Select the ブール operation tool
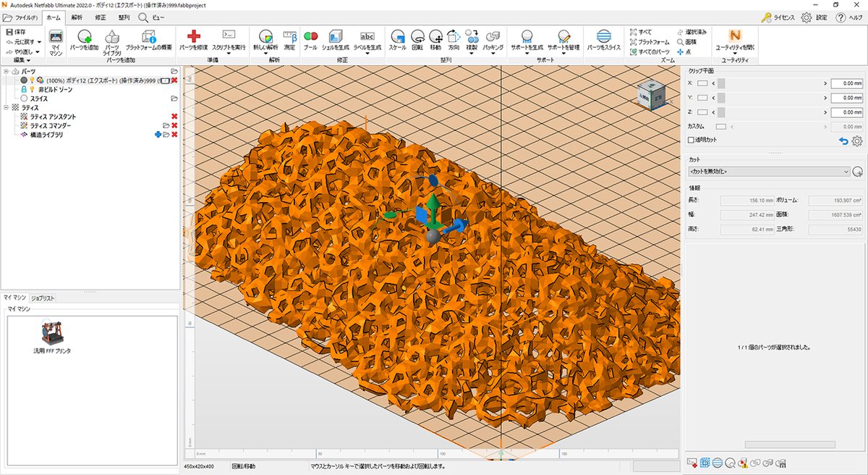The image size is (868, 475). point(310,38)
